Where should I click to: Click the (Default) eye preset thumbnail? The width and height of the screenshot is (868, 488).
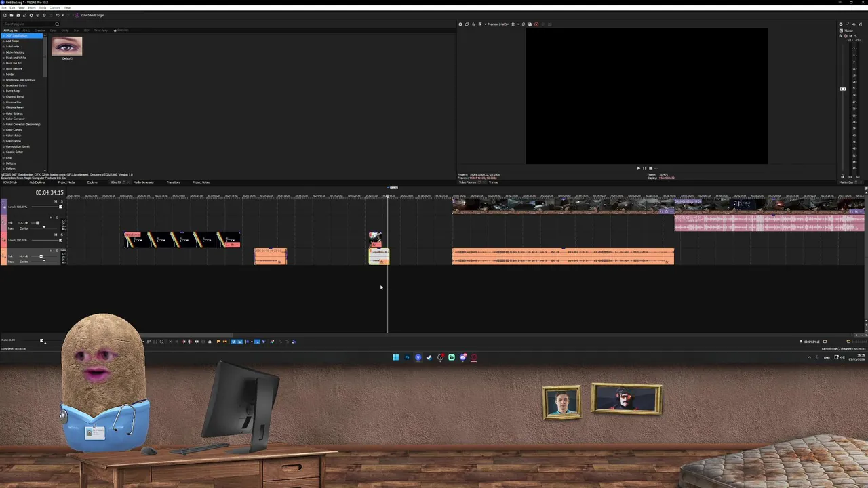coord(66,47)
